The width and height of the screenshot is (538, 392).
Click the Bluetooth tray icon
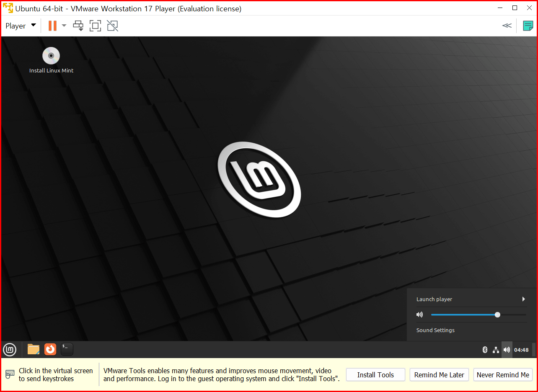point(485,350)
